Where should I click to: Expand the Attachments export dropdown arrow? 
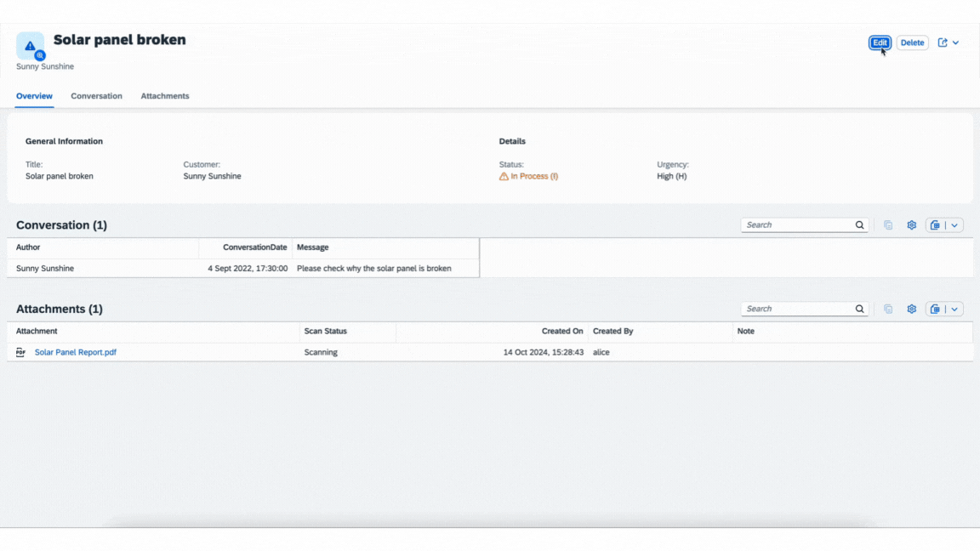[954, 309]
